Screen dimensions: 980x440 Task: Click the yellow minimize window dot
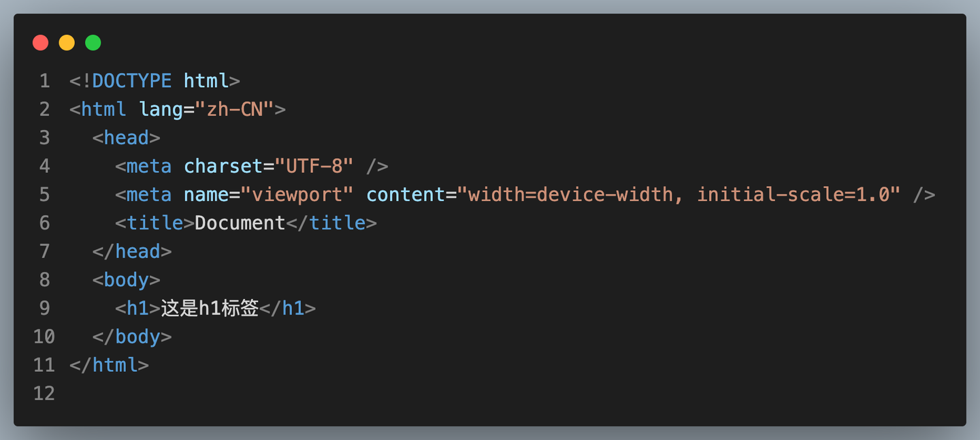(x=67, y=43)
